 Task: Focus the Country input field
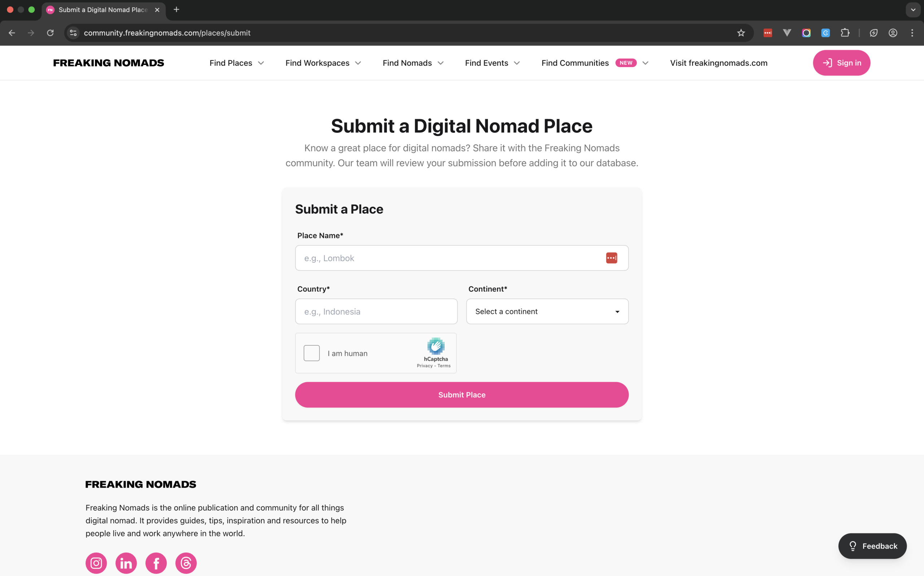click(x=376, y=311)
